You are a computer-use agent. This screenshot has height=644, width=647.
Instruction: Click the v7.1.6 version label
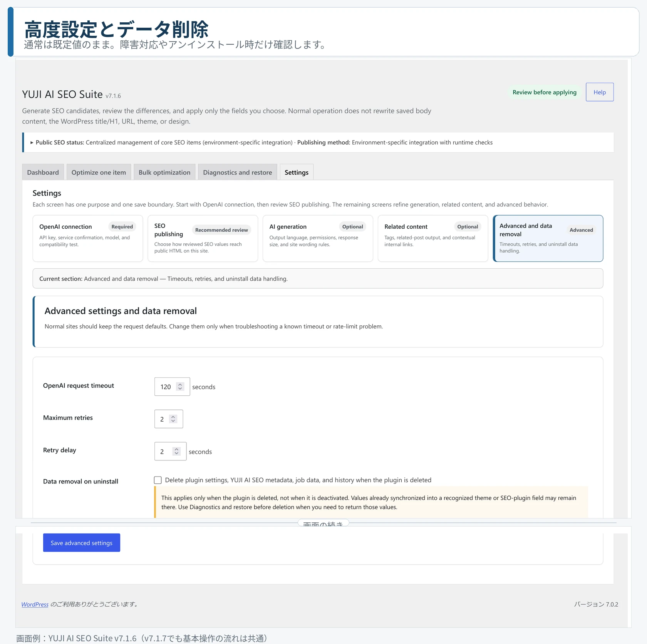tap(113, 96)
